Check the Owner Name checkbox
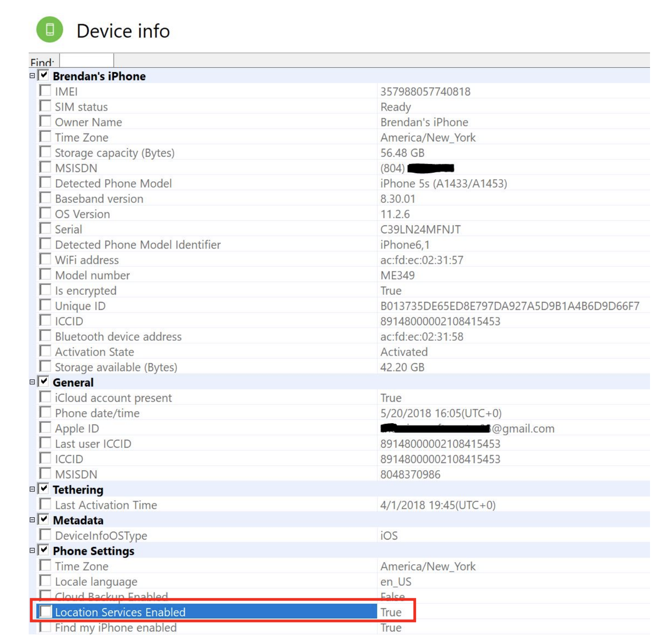Viewport: 672px width, 644px height. coord(45,121)
